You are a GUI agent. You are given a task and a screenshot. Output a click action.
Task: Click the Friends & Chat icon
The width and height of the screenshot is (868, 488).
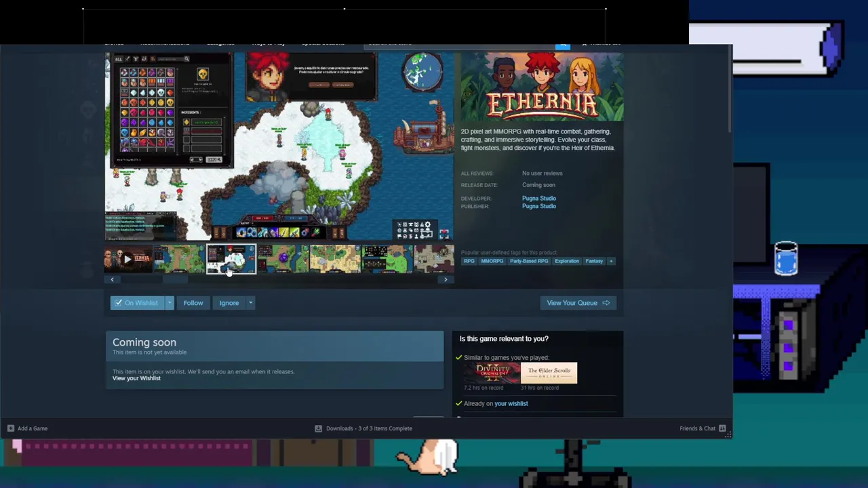(x=722, y=428)
